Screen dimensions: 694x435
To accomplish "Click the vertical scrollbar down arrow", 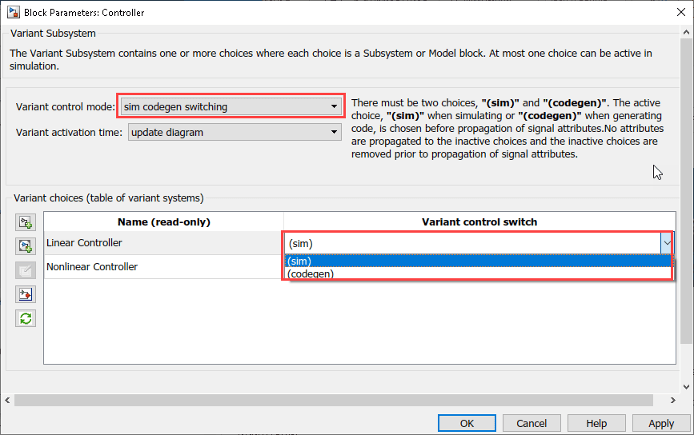I will [686, 387].
